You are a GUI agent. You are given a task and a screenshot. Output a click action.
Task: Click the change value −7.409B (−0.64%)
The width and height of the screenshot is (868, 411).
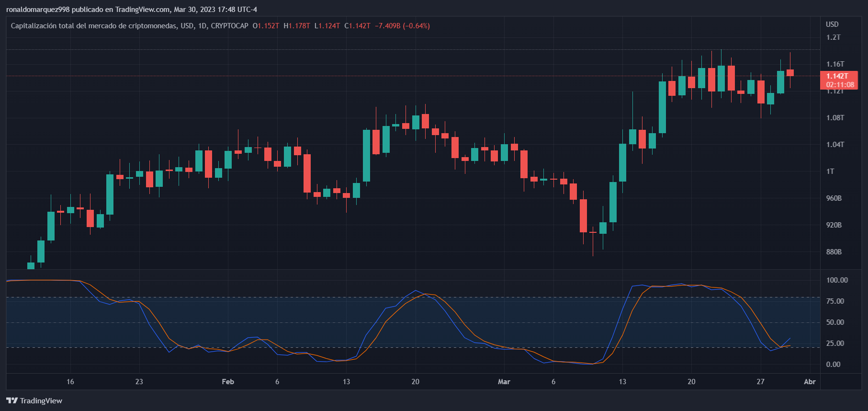(x=402, y=26)
